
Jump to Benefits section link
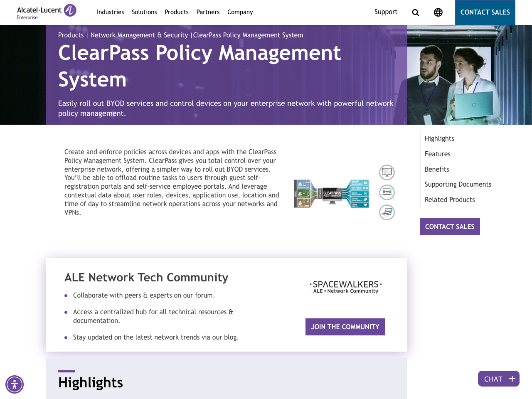[x=437, y=169]
